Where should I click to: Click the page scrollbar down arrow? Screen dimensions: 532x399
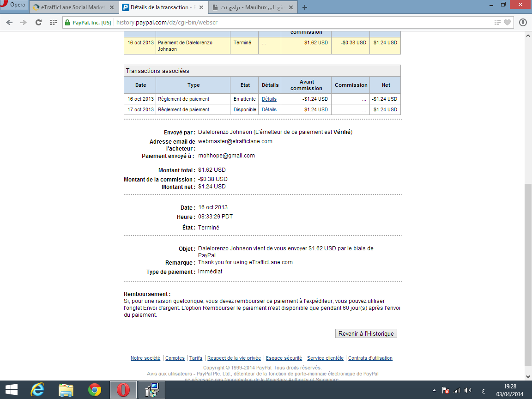tap(528, 377)
